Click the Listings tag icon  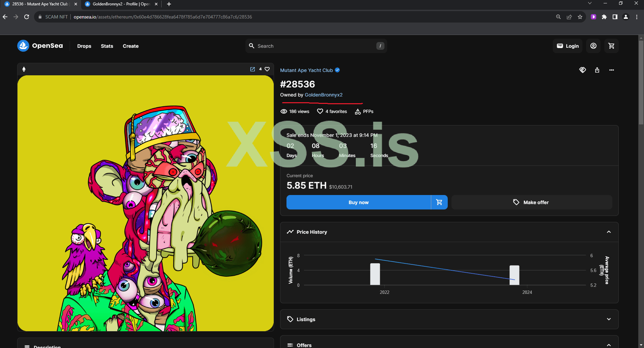tap(290, 319)
